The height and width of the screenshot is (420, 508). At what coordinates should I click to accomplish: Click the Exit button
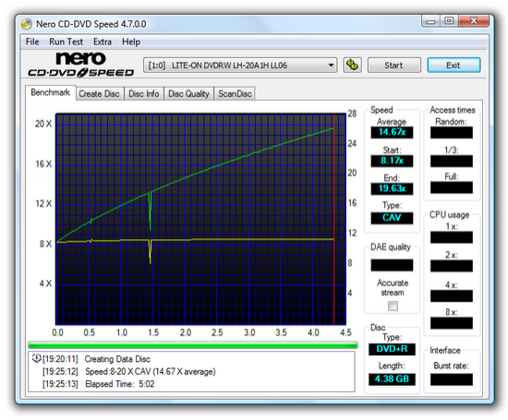[454, 66]
